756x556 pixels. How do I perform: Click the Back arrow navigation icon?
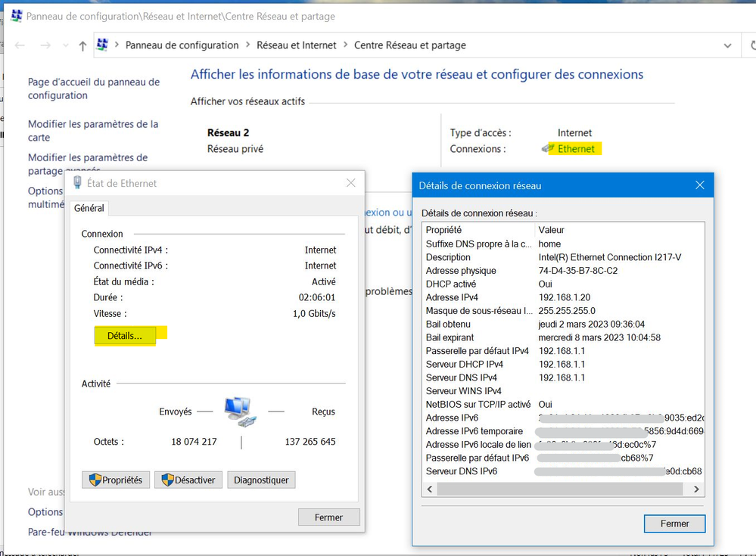click(x=20, y=46)
